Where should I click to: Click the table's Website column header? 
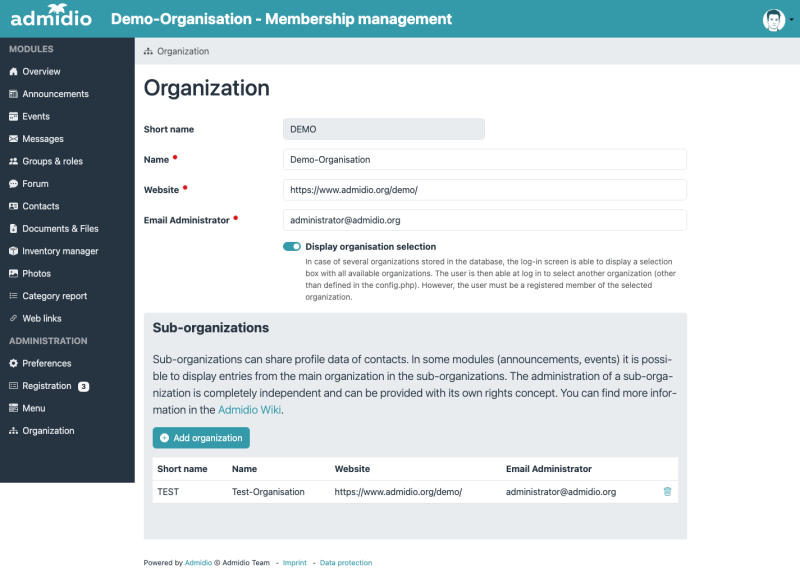click(x=352, y=469)
